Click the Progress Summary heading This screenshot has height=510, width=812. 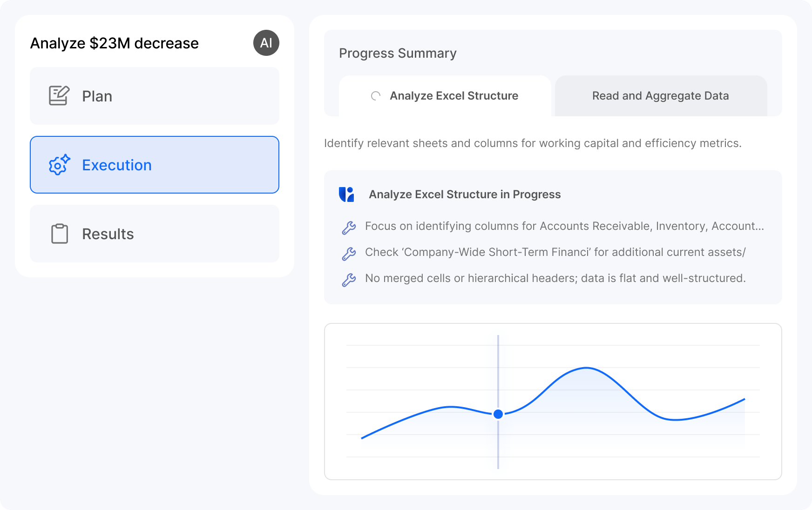(x=398, y=53)
